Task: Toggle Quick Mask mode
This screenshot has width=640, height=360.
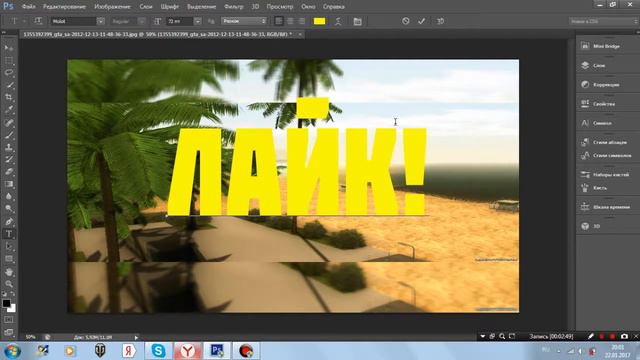Action: tap(9, 320)
